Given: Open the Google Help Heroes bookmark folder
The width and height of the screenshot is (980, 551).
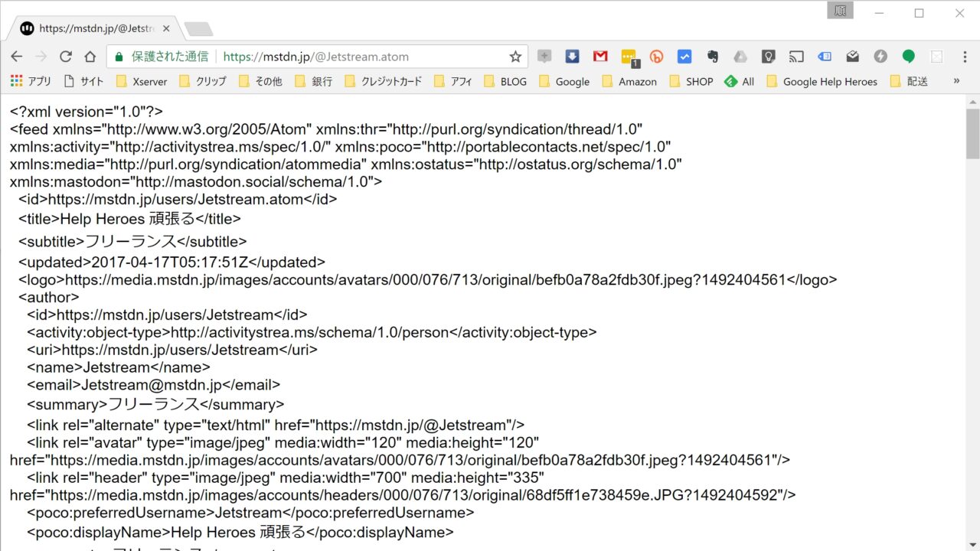Looking at the screenshot, I should [822, 81].
